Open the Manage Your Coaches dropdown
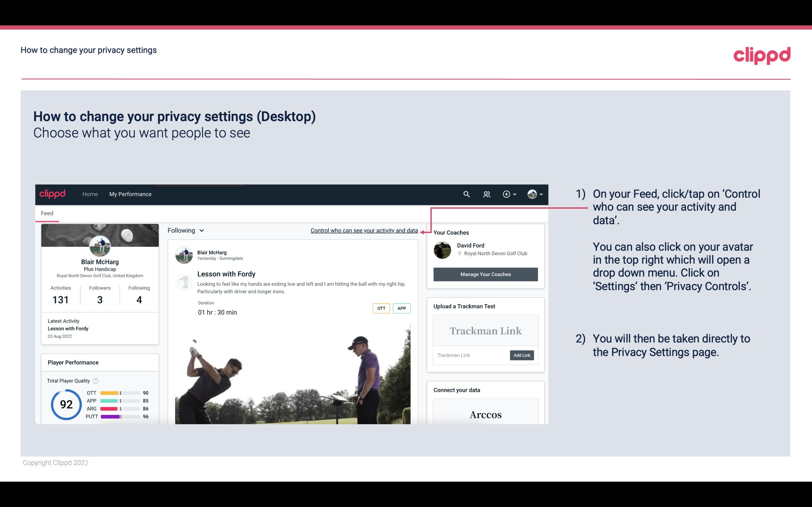The width and height of the screenshot is (812, 507). 485,273
